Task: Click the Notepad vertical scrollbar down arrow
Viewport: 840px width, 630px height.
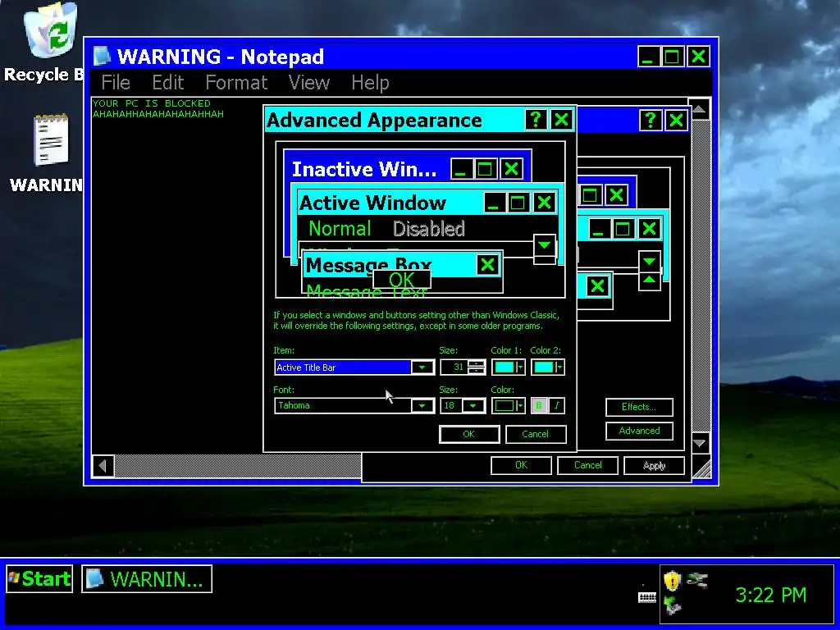Action: point(699,443)
